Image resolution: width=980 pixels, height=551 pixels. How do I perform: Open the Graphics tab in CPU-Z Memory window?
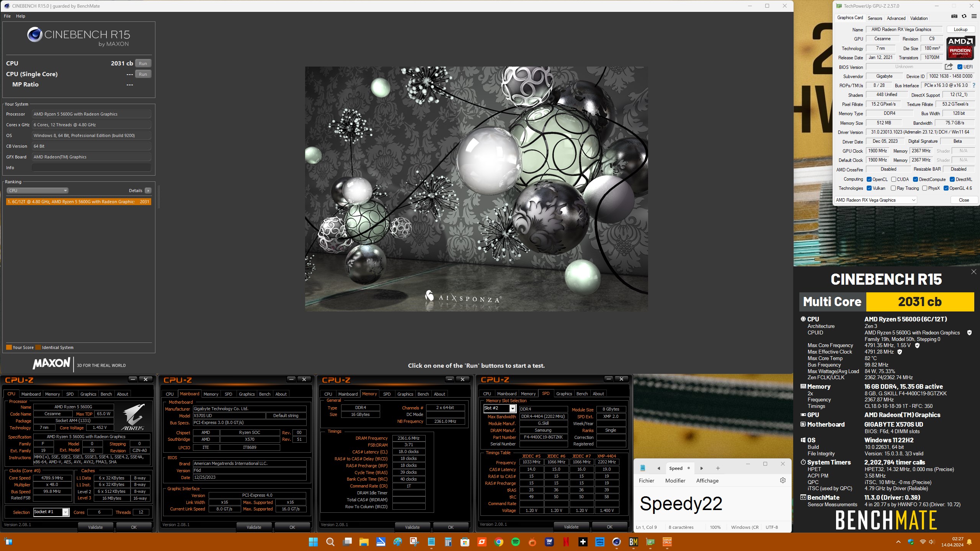(405, 394)
